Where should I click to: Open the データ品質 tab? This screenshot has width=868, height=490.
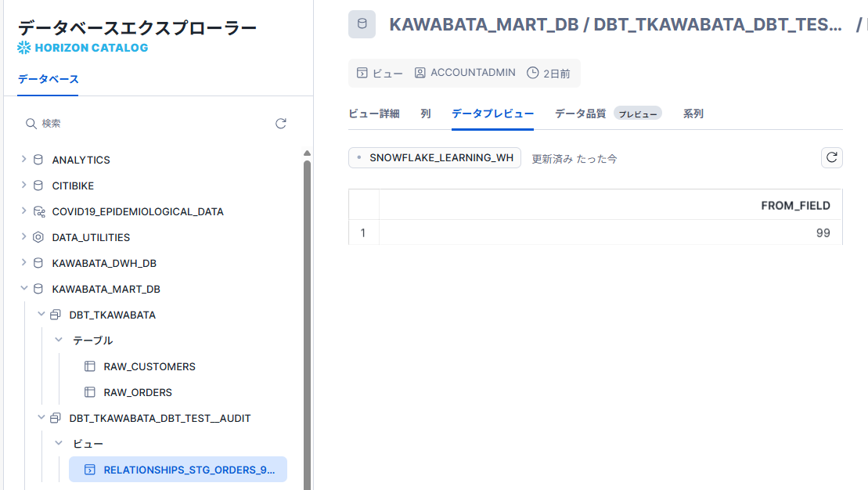click(x=580, y=113)
